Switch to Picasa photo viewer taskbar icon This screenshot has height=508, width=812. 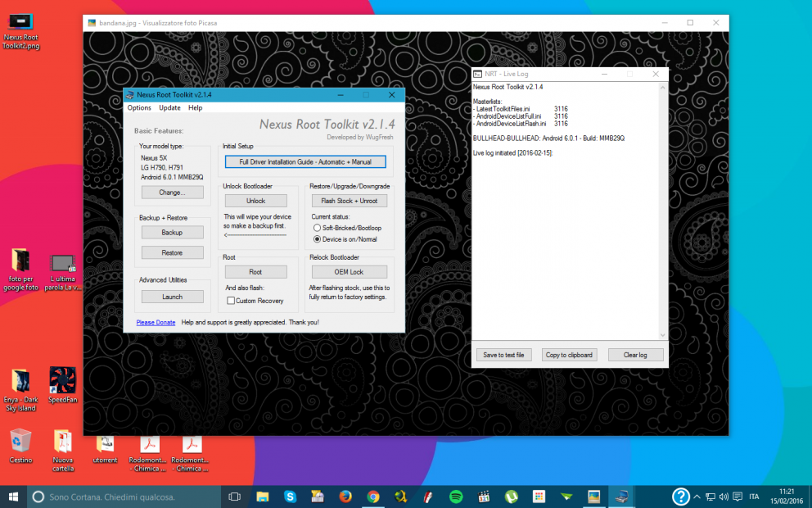(594, 497)
